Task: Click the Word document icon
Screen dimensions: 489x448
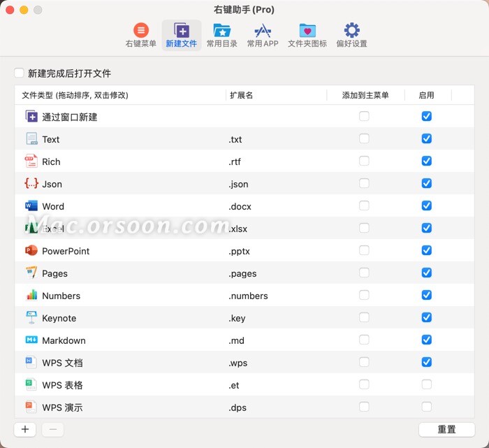Action: pos(31,206)
